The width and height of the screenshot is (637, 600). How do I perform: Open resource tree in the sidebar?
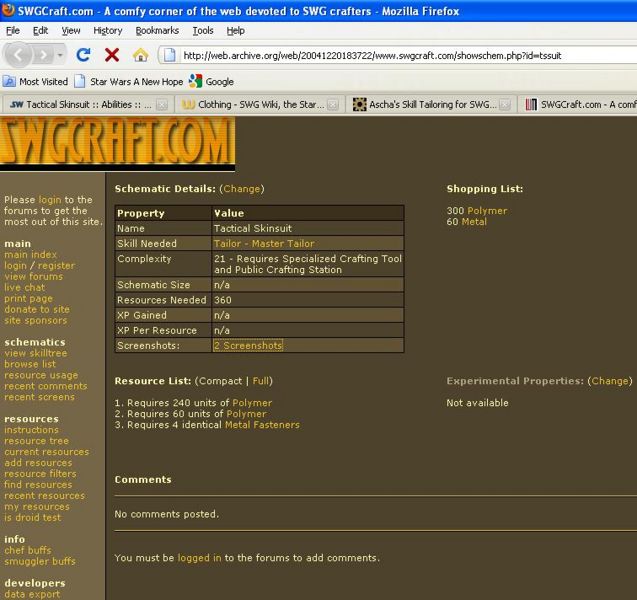[x=36, y=441]
